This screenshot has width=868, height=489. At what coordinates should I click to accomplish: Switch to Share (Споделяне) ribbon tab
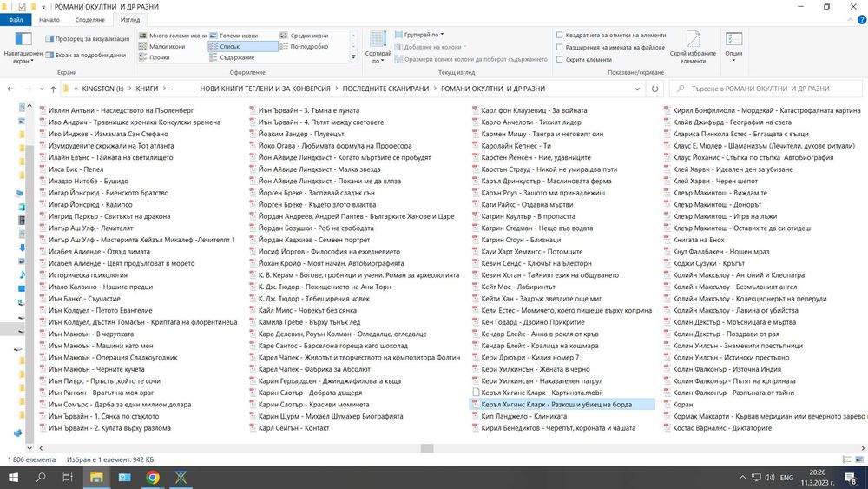pyautogui.click(x=89, y=19)
